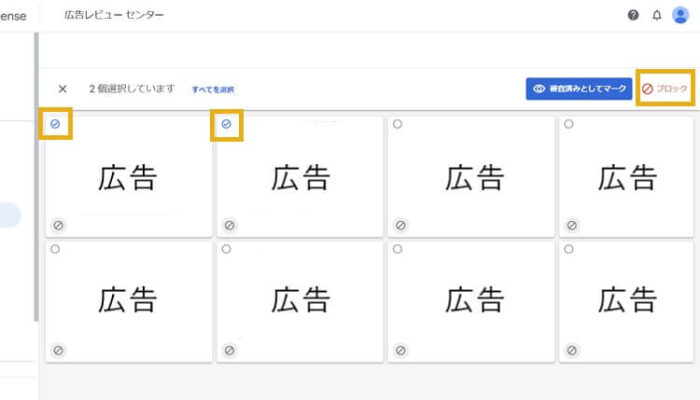Image resolution: width=700 pixels, height=400 pixels.
Task: Open the help question mark icon
Action: pyautogui.click(x=633, y=15)
